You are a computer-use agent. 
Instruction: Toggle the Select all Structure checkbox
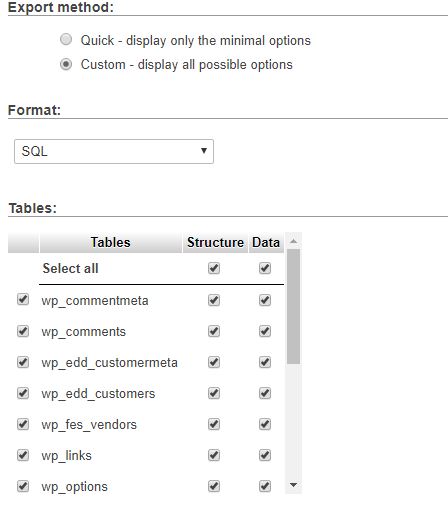point(214,268)
